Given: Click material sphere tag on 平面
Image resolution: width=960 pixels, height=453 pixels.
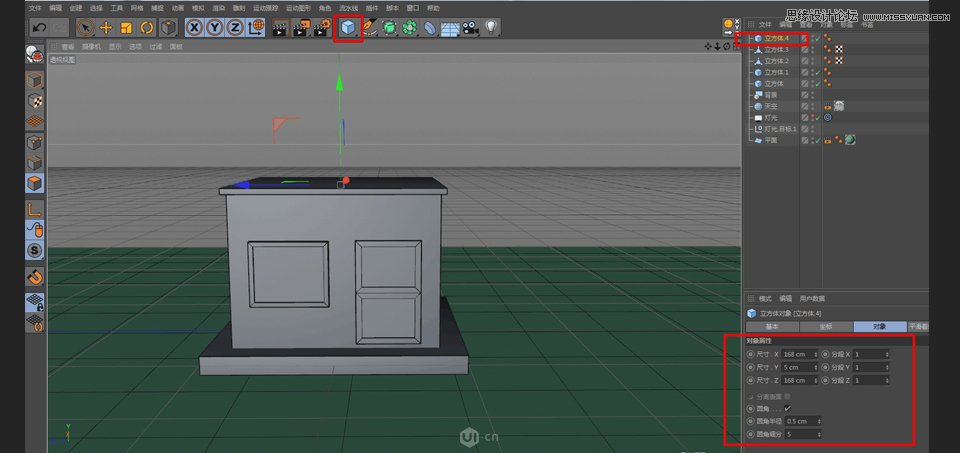Looking at the screenshot, I should (x=850, y=140).
